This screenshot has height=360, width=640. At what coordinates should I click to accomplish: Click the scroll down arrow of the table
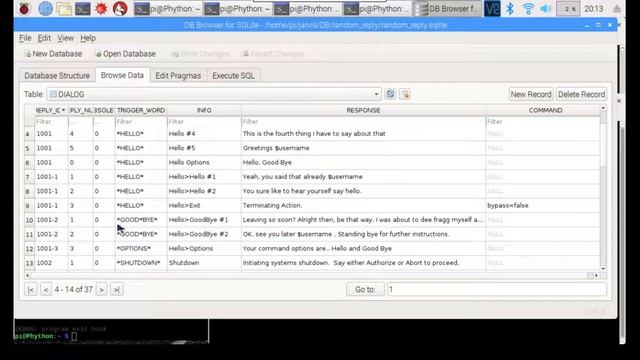603,269
